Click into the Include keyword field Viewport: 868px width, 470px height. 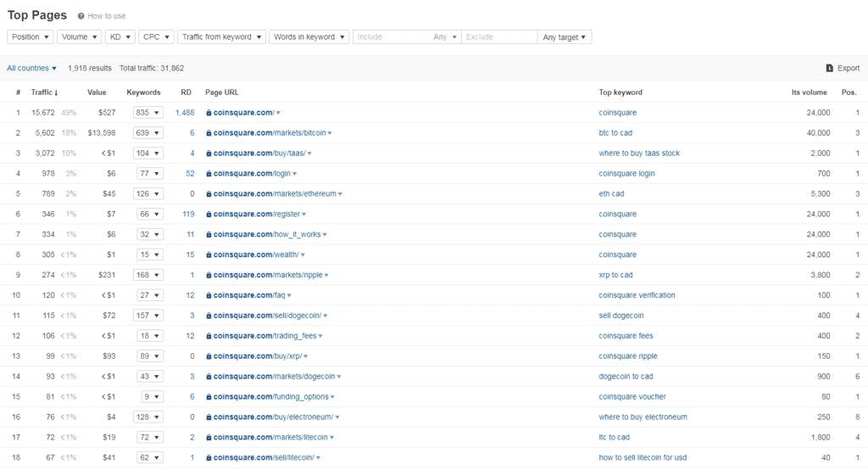tap(391, 37)
